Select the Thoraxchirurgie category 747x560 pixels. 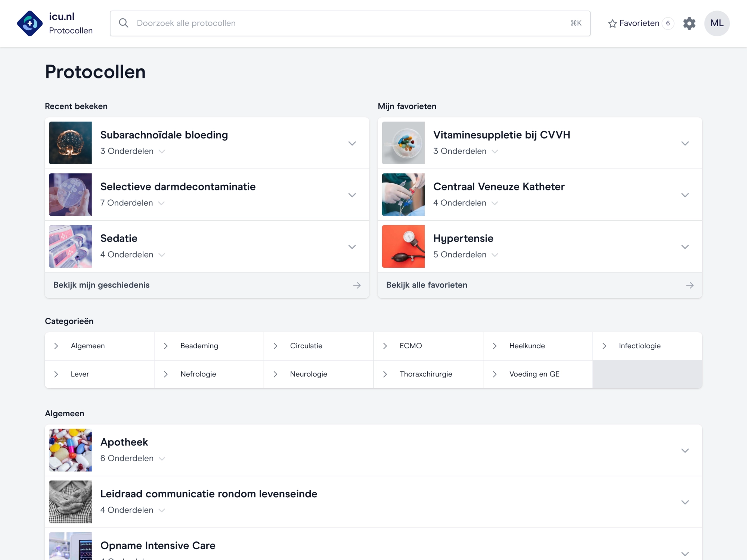pos(425,374)
